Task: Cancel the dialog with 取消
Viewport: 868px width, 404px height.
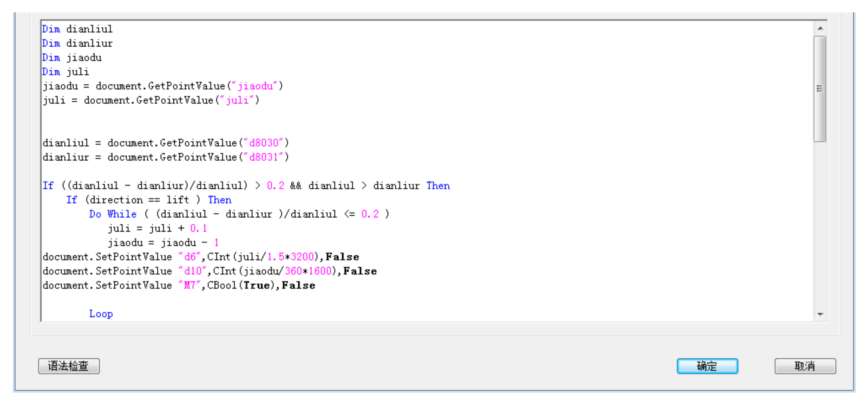Action: [x=805, y=366]
